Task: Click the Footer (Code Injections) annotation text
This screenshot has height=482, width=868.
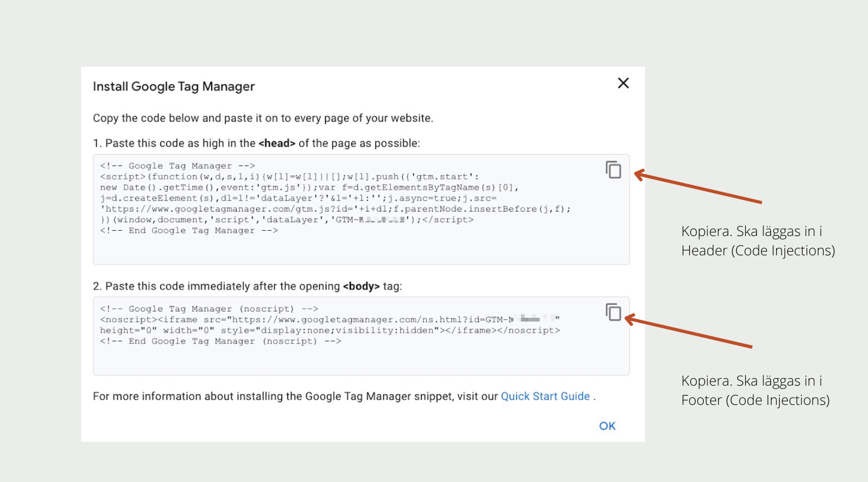Action: point(755,400)
